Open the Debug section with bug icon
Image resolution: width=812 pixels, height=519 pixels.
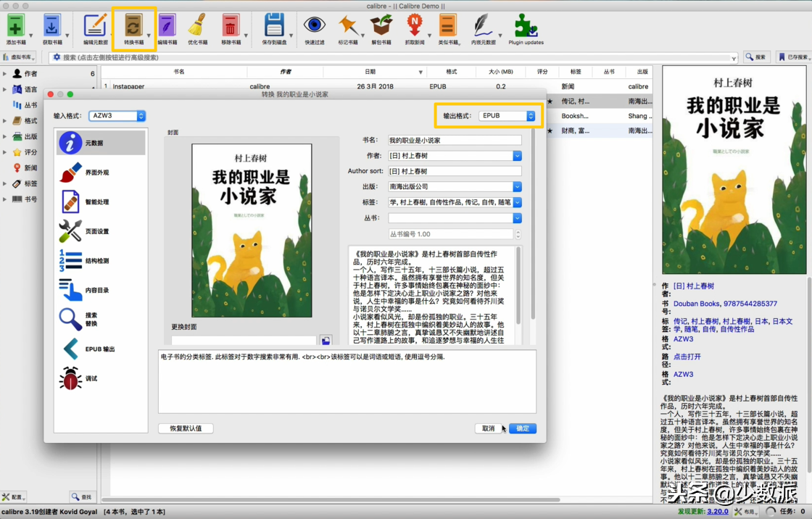101,378
